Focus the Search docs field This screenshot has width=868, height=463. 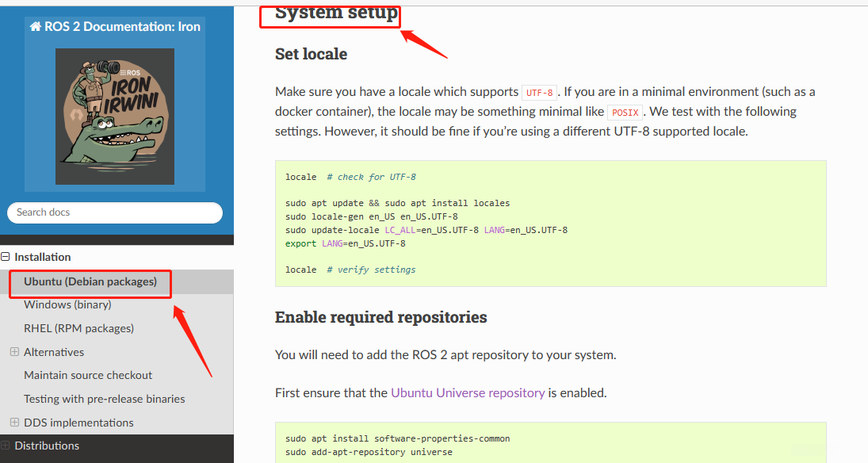click(x=115, y=212)
